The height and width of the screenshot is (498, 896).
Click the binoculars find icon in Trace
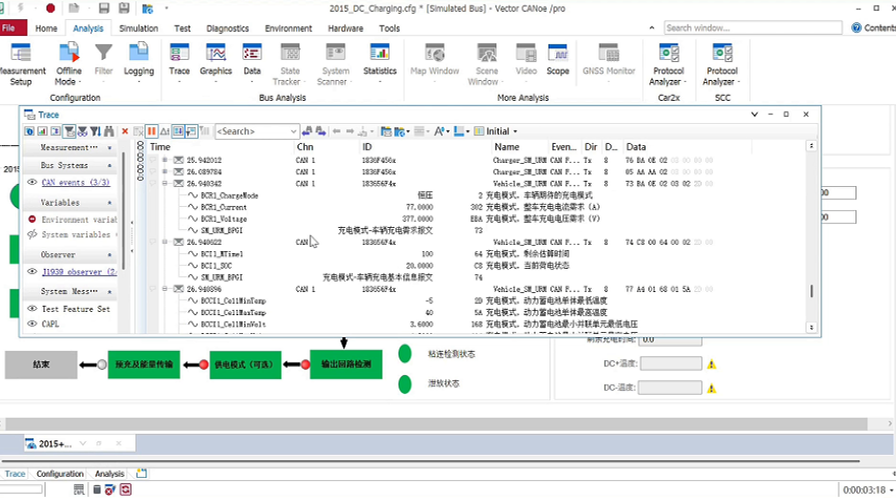tap(109, 131)
